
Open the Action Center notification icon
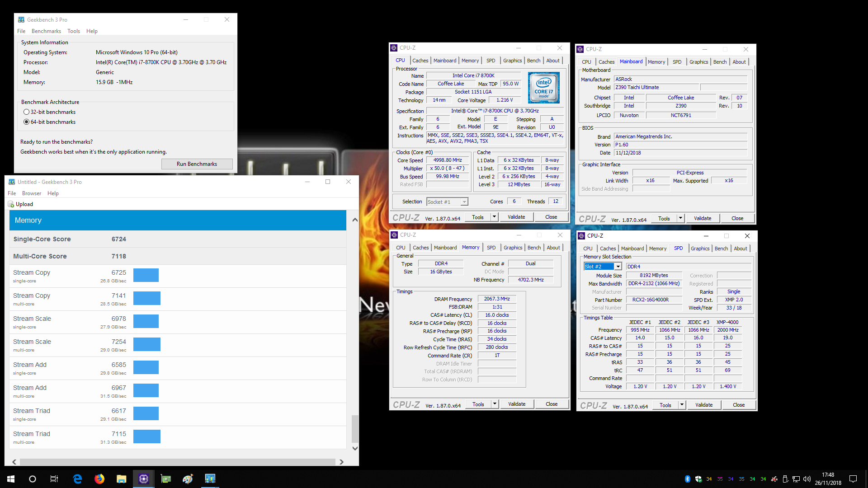(x=853, y=479)
